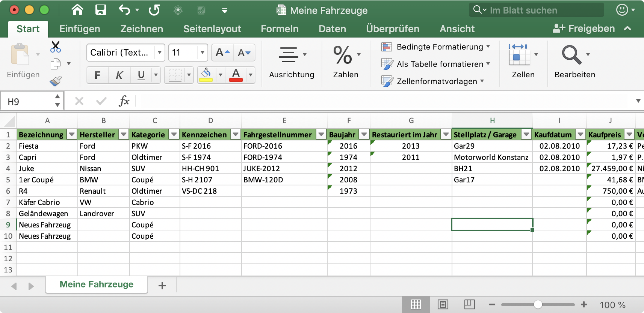
Task: Switch to the Einfügen ribbon tab
Action: [80, 29]
